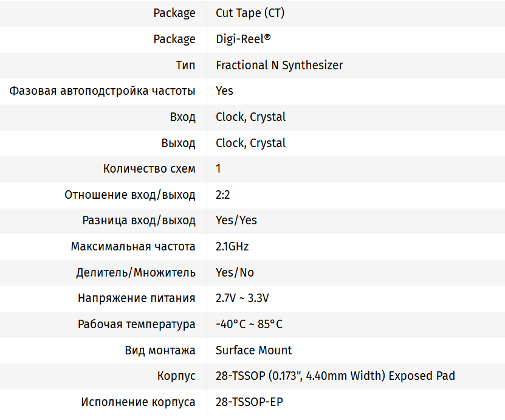The height and width of the screenshot is (420, 505).
Task: Click the "Fractional N Synthesizer" type value
Action: coord(279,65)
